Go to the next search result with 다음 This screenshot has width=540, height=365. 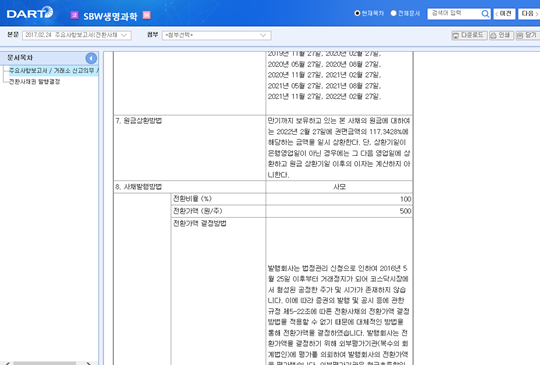pos(529,14)
